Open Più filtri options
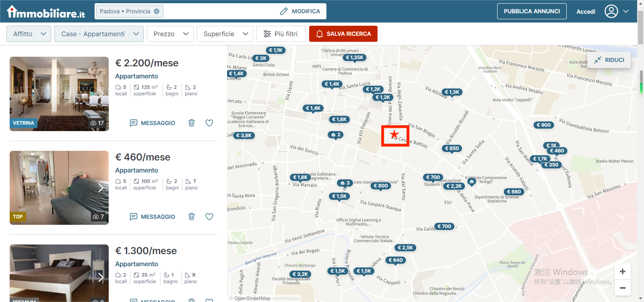 tap(281, 34)
